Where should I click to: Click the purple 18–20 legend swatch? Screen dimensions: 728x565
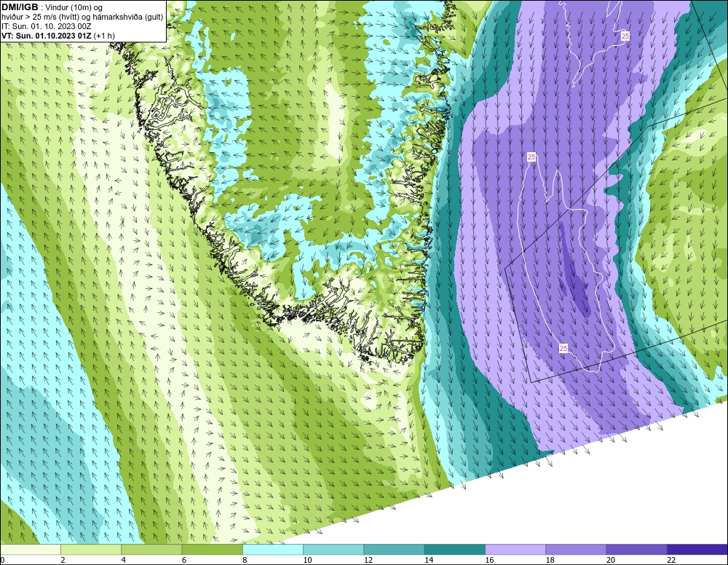(576, 549)
